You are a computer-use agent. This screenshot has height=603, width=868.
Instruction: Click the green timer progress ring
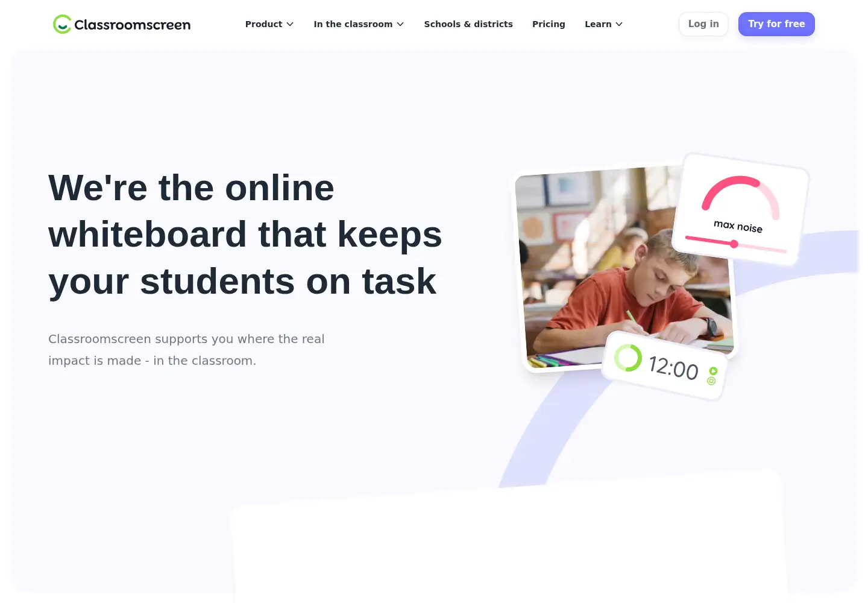point(628,358)
